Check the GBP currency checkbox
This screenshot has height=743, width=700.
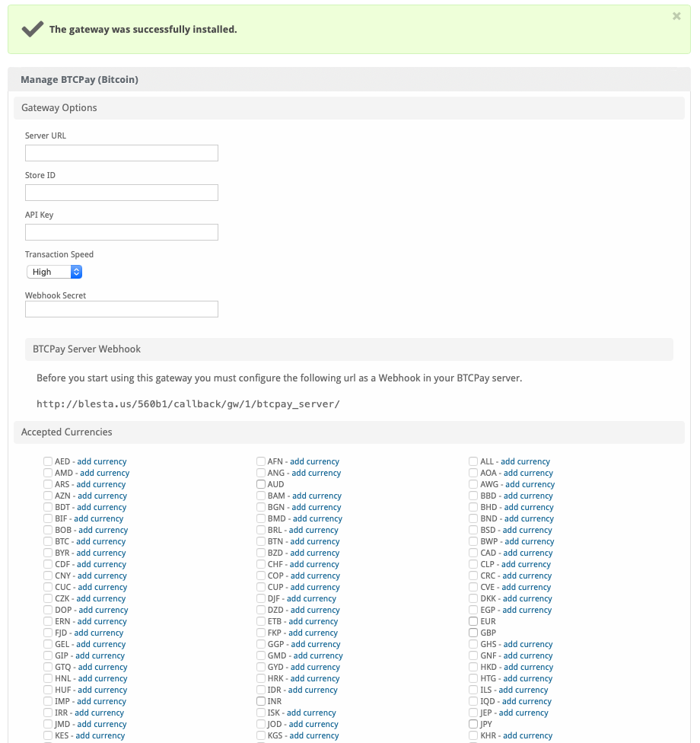tap(473, 633)
